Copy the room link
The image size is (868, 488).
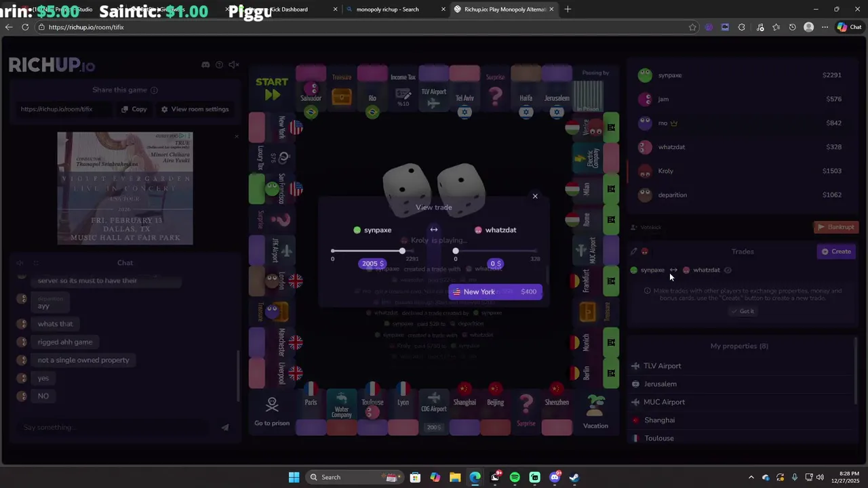tap(134, 109)
